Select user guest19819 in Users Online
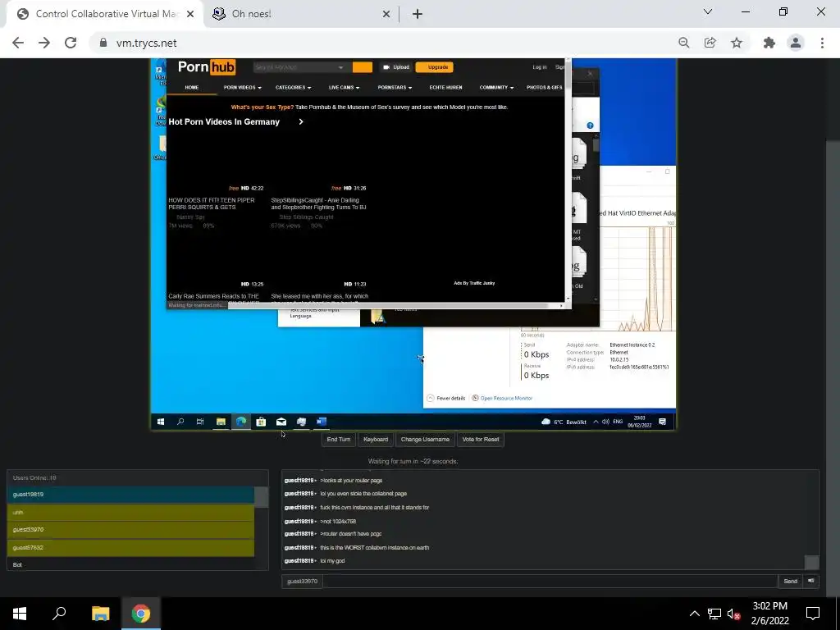The height and width of the screenshot is (630, 840). [x=130, y=495]
